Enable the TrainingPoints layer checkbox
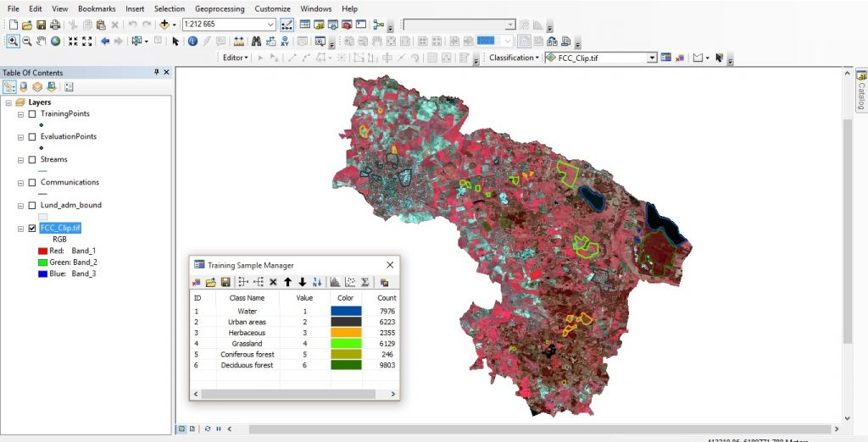868x442 pixels. (x=32, y=113)
